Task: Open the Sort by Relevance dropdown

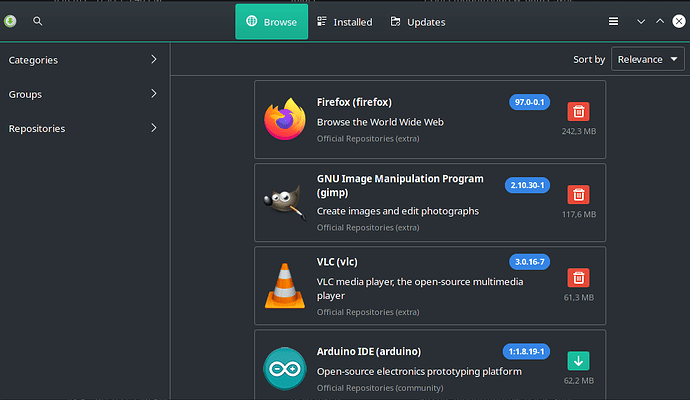Action: [x=647, y=59]
